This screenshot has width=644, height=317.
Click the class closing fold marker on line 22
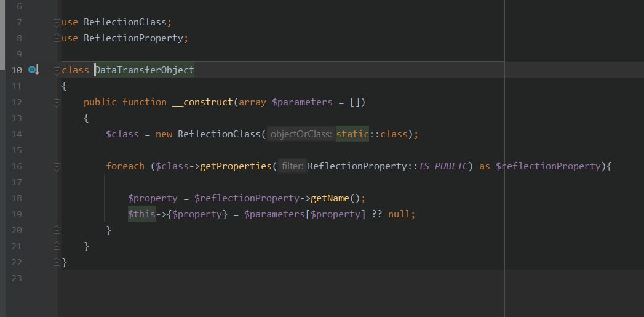[57, 262]
